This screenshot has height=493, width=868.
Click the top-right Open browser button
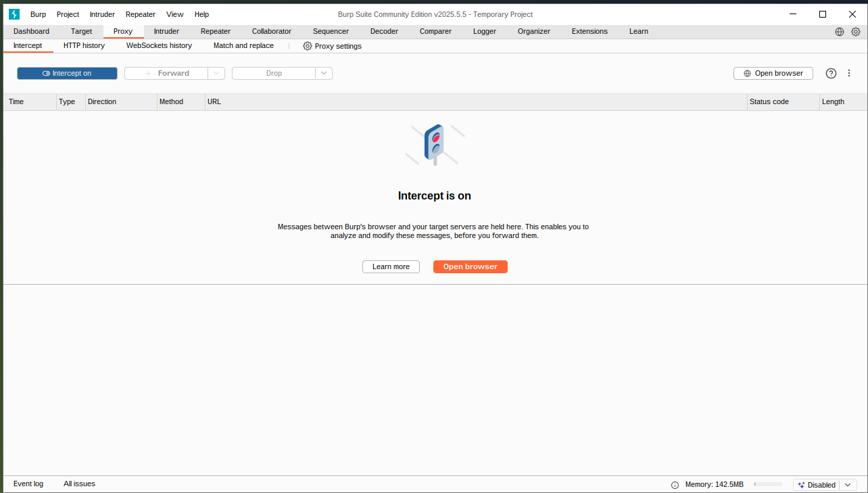click(773, 74)
